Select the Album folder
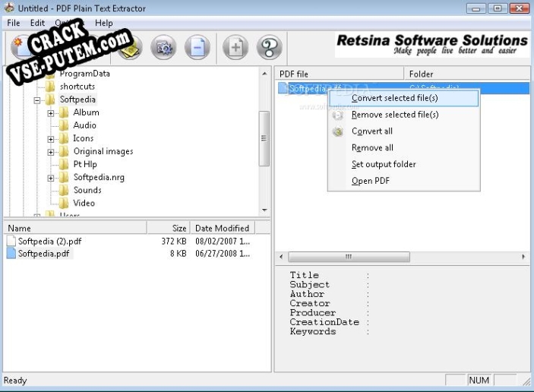The height and width of the screenshot is (392, 534). (86, 112)
